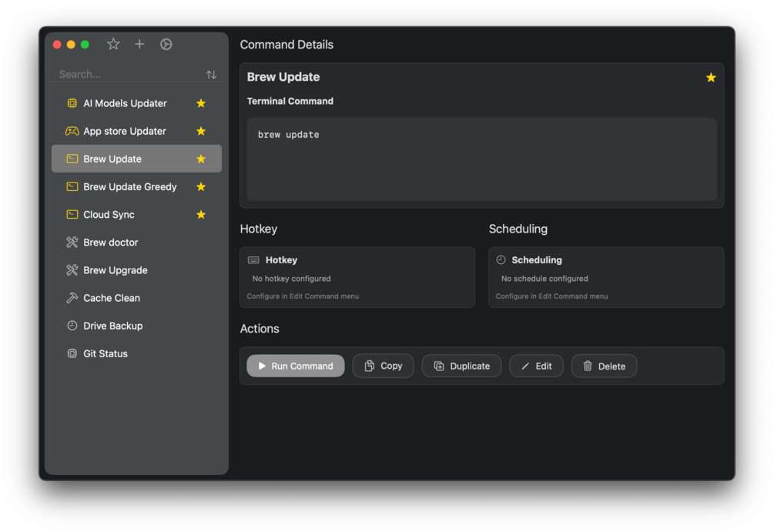
Task: Click the Drive Backup clock icon
Action: (x=72, y=326)
